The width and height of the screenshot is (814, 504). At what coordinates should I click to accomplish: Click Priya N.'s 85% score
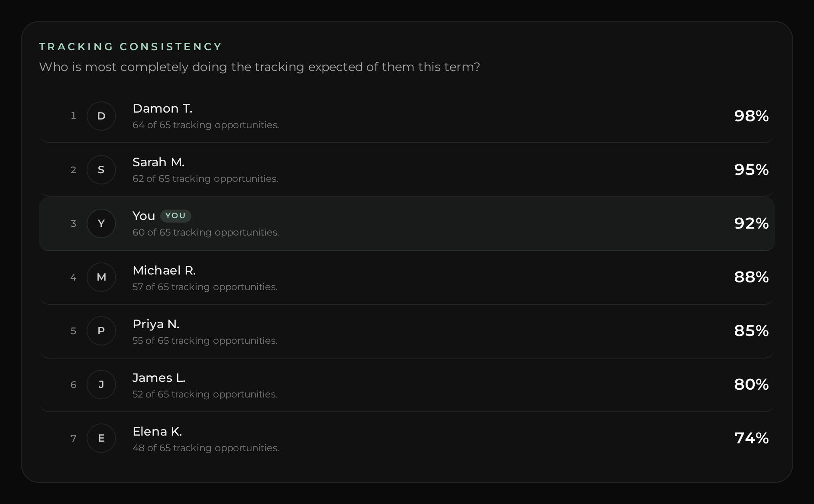click(x=751, y=331)
